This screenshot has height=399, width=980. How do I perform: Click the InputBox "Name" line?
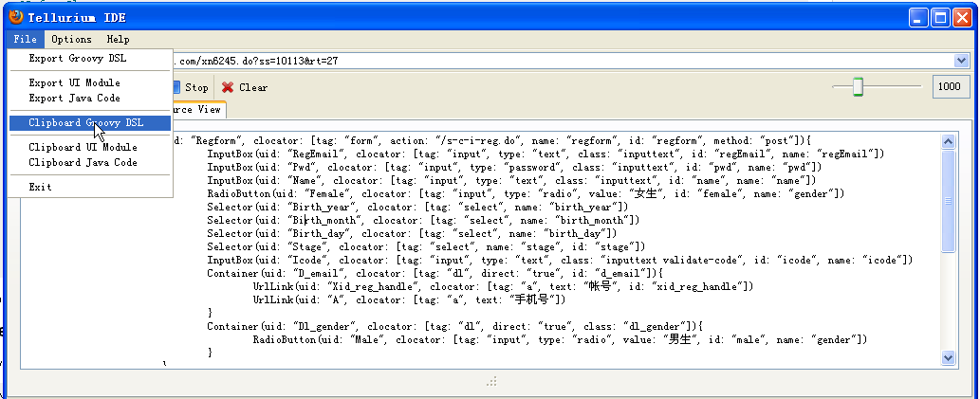[x=511, y=180]
